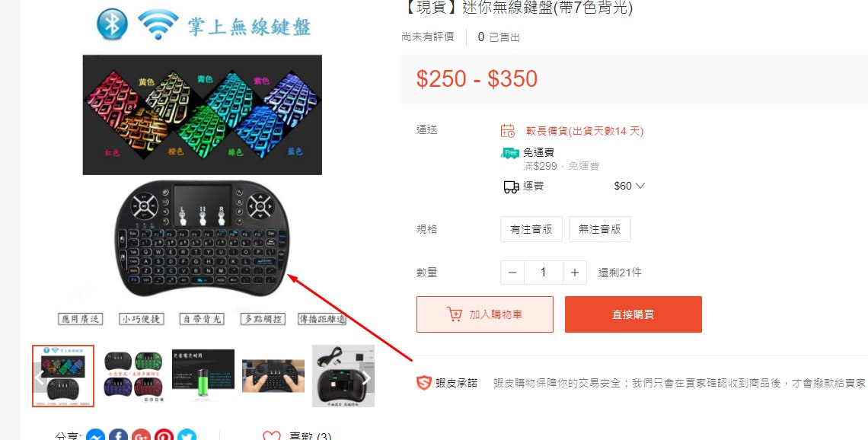
Task: Share product via Messenger icon
Action: tap(97, 436)
